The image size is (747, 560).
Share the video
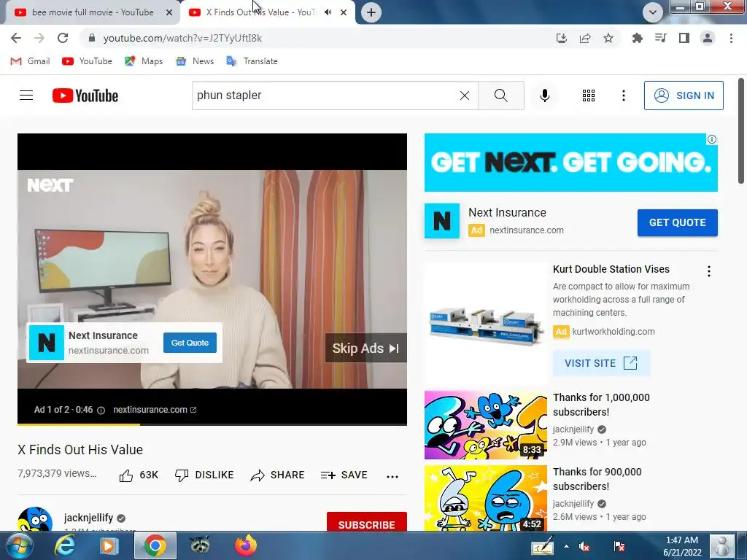[x=277, y=475]
